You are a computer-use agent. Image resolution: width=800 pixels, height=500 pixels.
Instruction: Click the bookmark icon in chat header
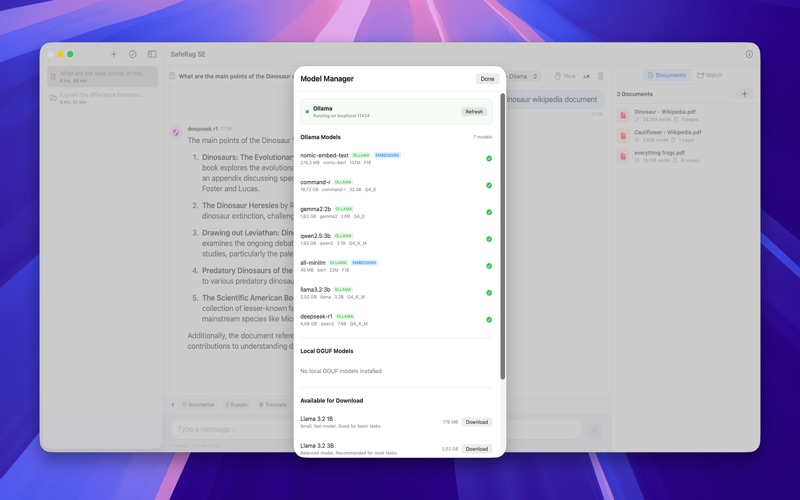click(172, 76)
